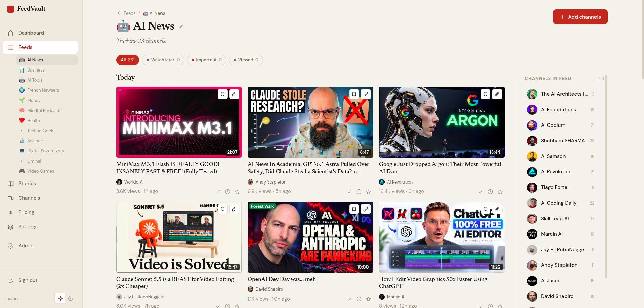Filter by Viewed videos
The height and width of the screenshot is (308, 644).
246,60
